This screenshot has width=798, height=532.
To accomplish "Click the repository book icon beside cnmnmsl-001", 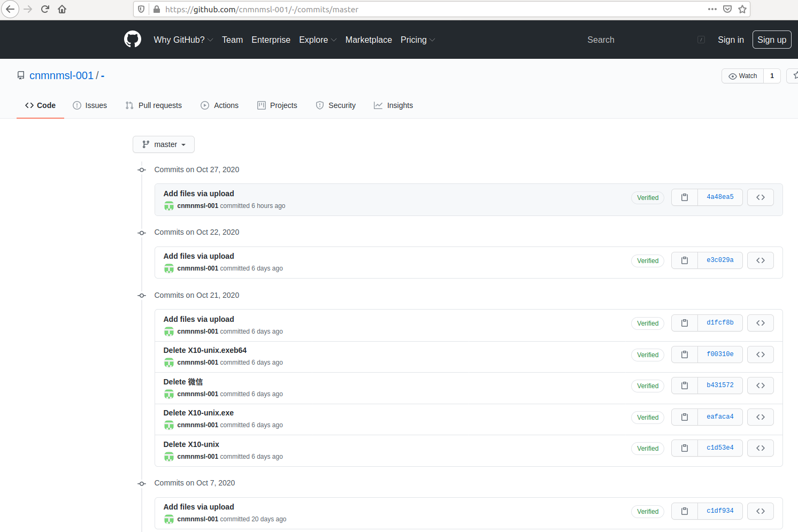I will [21, 75].
